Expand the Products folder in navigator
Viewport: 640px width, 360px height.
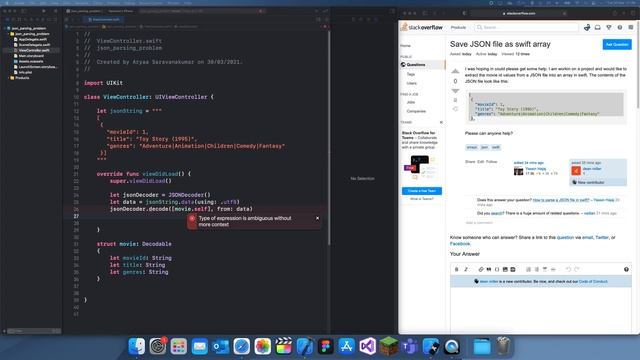9,78
